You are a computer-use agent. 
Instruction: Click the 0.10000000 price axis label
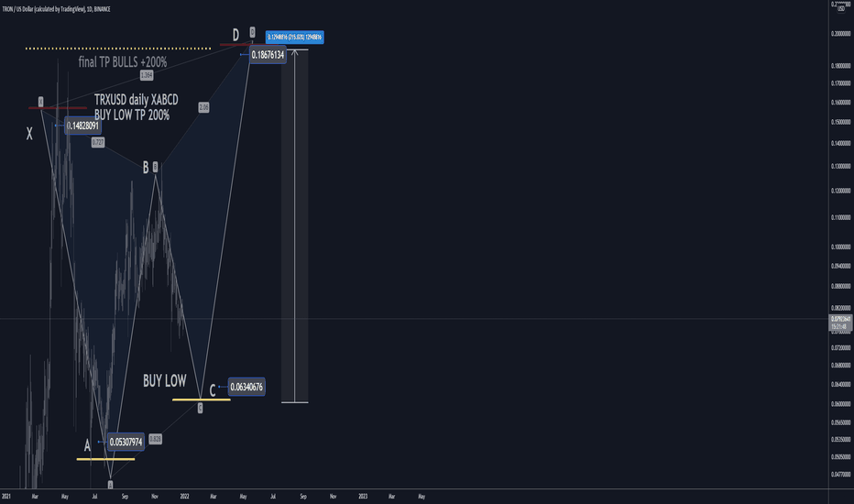(x=841, y=247)
